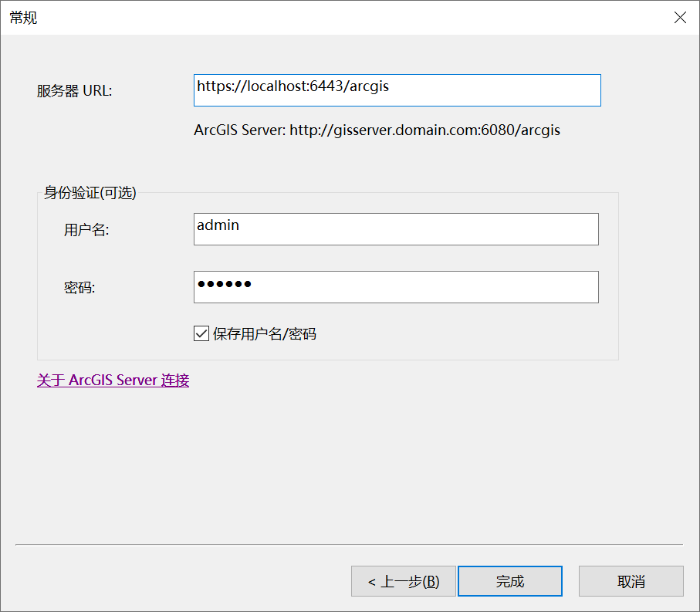Viewport: 700px width, 612px height.
Task: Click the 身份验证(可选) group title
Action: 90,193
